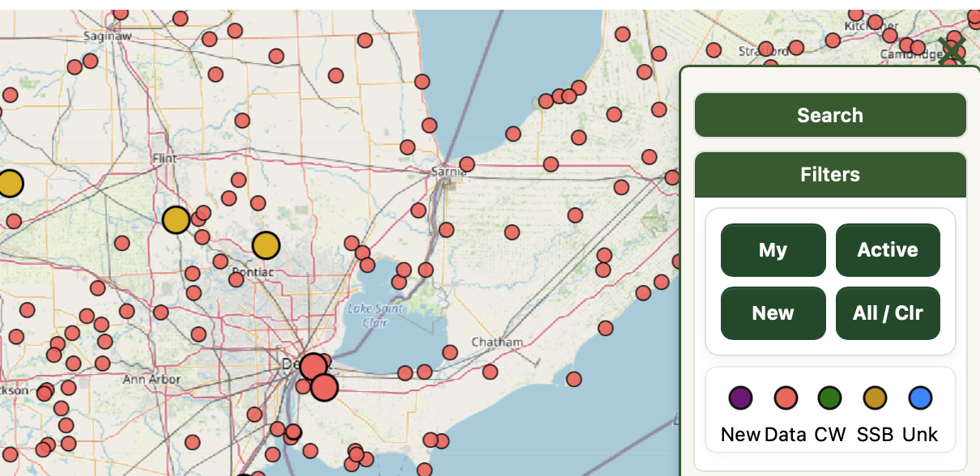Enable the New filter button
Image resolution: width=980 pixels, height=476 pixels.
tap(773, 313)
